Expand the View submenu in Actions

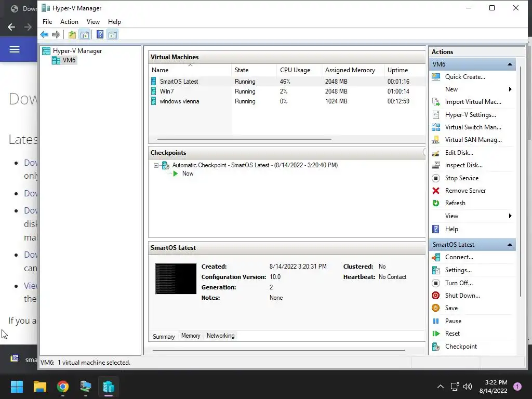(x=510, y=216)
